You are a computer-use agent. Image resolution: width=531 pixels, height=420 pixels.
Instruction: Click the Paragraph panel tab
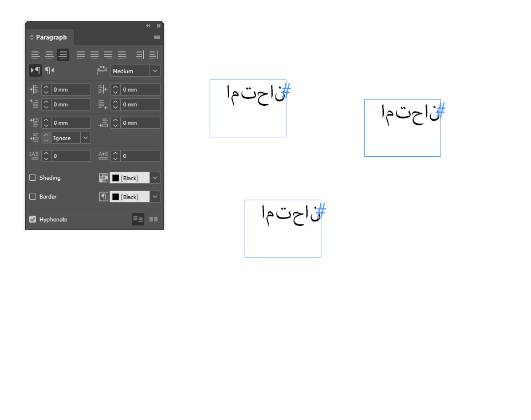pyautogui.click(x=50, y=37)
